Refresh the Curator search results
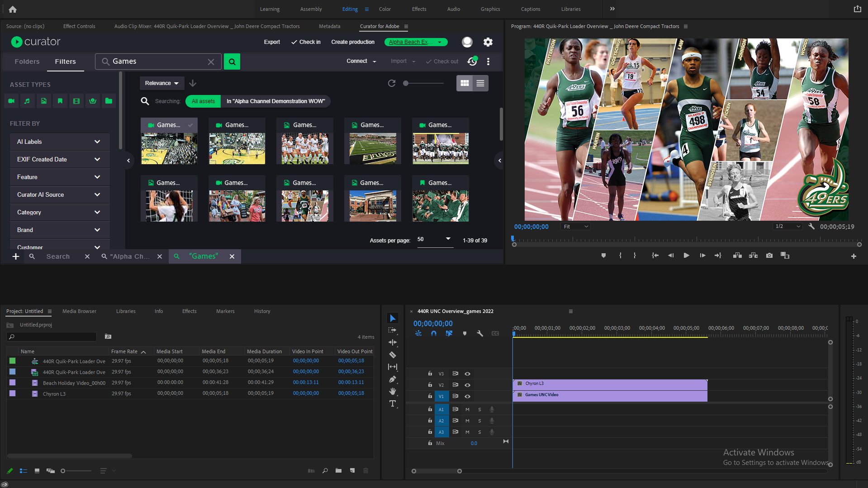 pyautogui.click(x=392, y=83)
